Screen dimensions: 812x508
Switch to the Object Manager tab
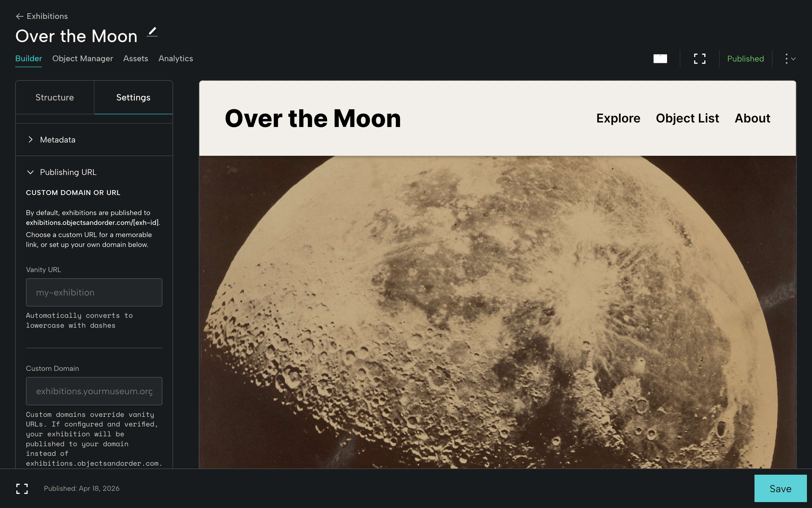coord(83,58)
